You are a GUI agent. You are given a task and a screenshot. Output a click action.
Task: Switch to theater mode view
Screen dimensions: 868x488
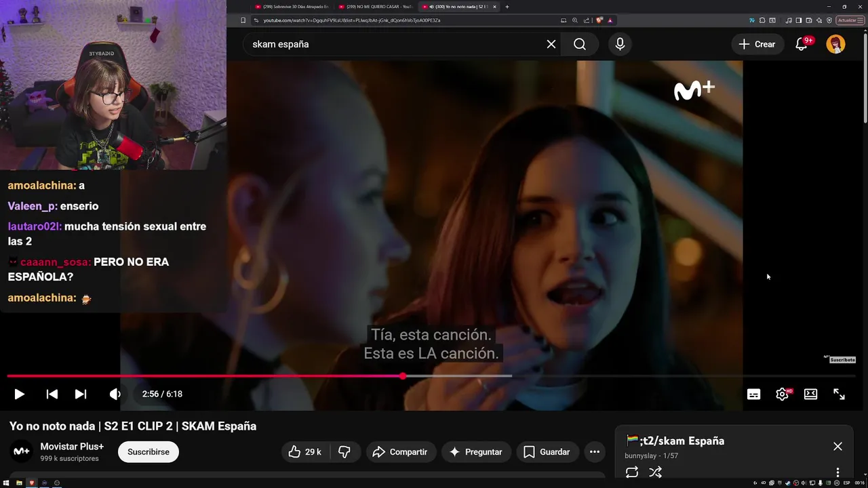(x=810, y=394)
